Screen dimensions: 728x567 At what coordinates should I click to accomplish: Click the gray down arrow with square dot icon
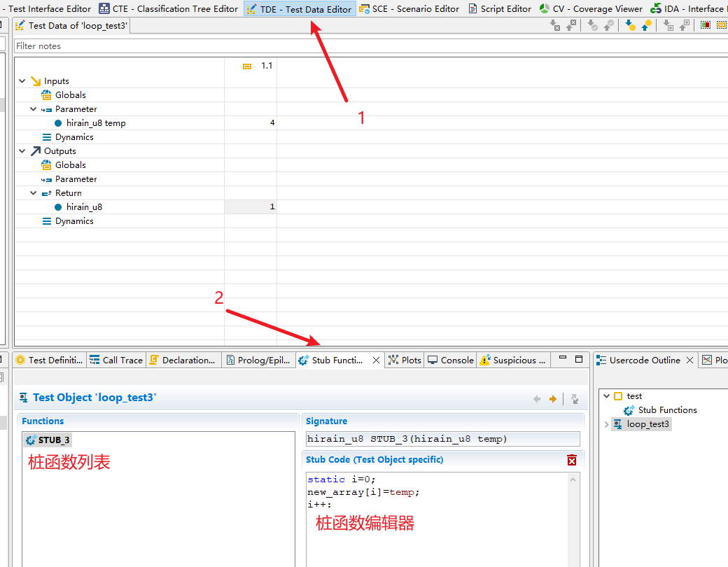point(668,25)
